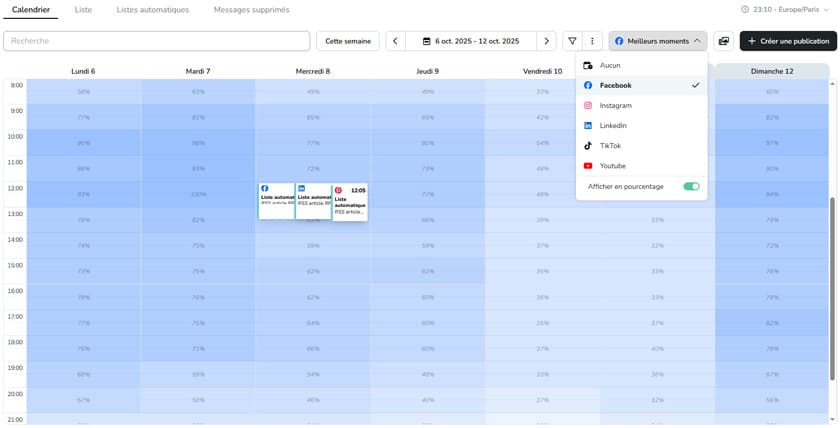840x428 pixels.
Task: Select the Mardi 7 slot at 12:00
Action: tap(198, 194)
